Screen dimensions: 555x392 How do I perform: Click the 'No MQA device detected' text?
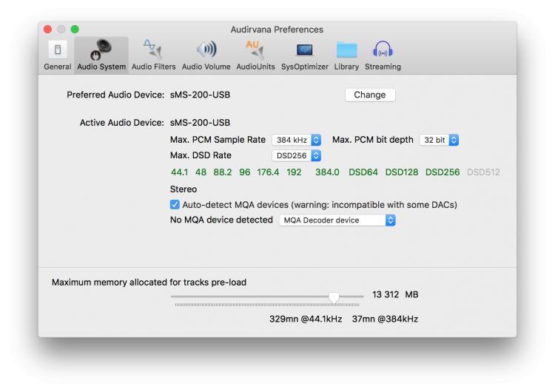click(221, 220)
